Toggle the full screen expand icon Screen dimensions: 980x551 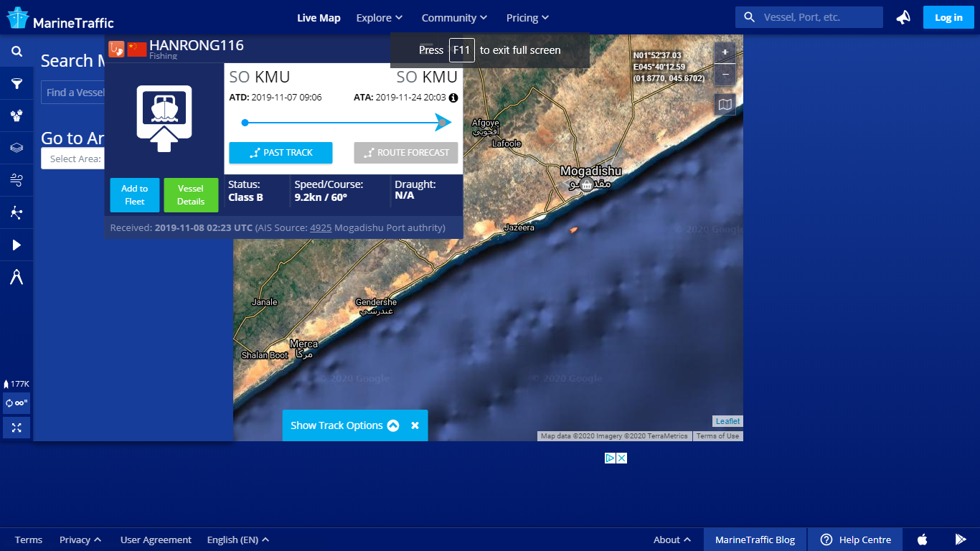pyautogui.click(x=17, y=428)
